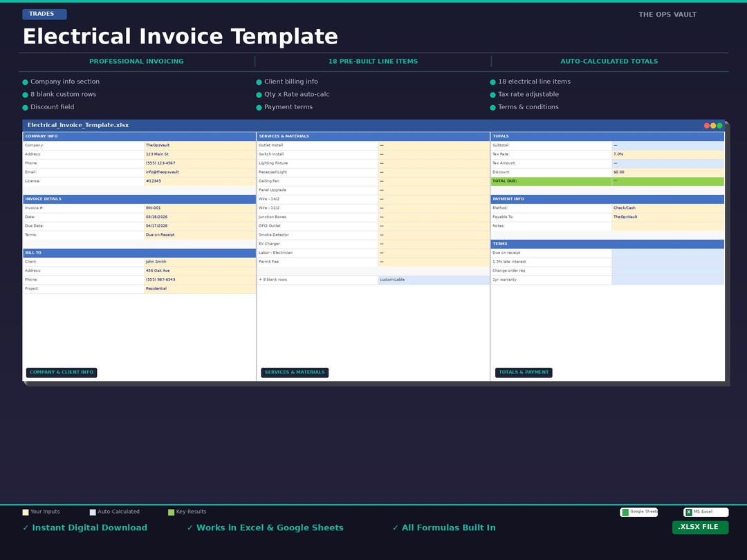Click 'All Formulas Built In' footer text

448,528
